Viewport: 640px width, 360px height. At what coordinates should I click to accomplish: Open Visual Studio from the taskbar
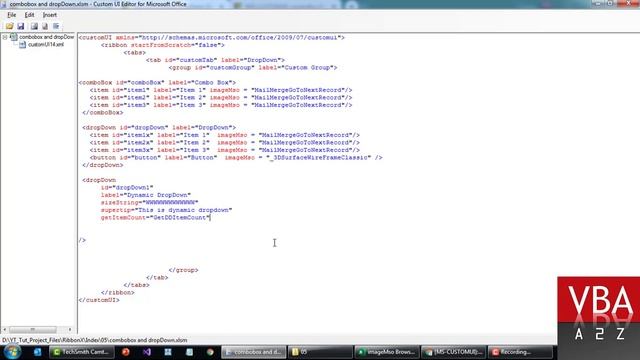tap(147, 352)
